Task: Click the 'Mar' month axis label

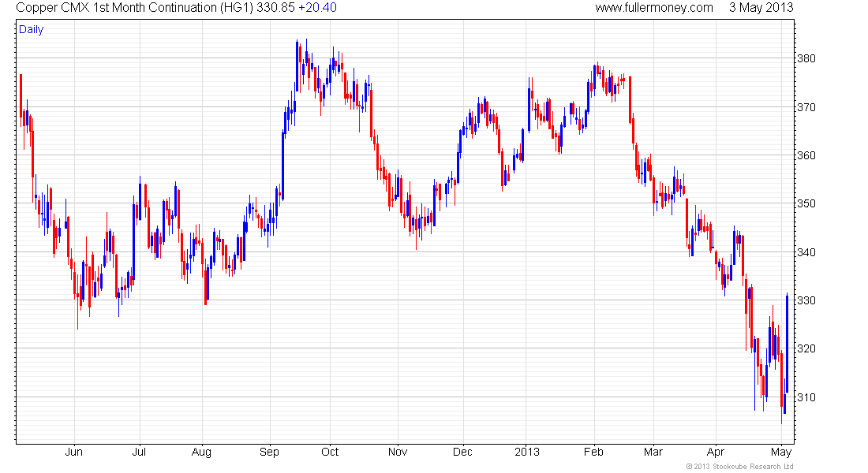Action: pyautogui.click(x=653, y=452)
